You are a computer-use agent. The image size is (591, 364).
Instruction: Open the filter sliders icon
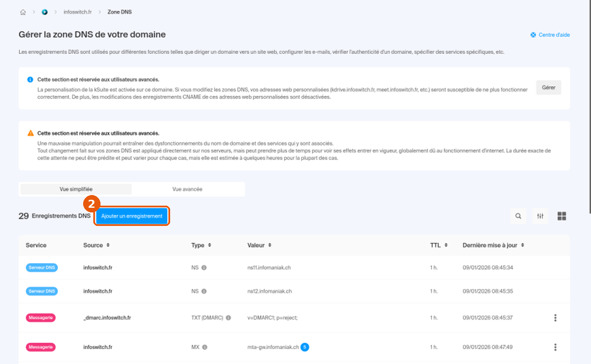[540, 216]
